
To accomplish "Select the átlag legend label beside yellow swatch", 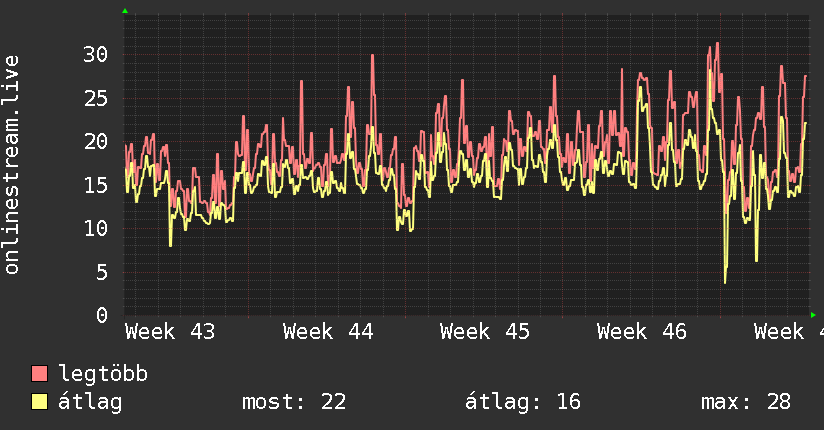I will click(x=90, y=402).
